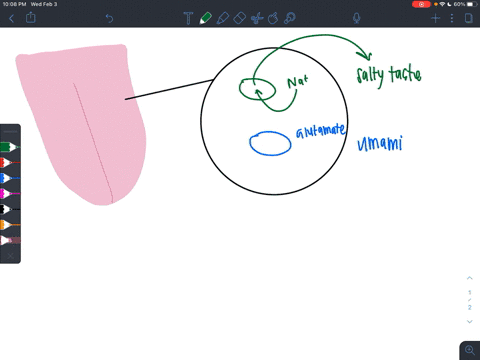The width and height of the screenshot is (480, 360).
Task: Open the zoom shapes tool
Action: [x=290, y=18]
